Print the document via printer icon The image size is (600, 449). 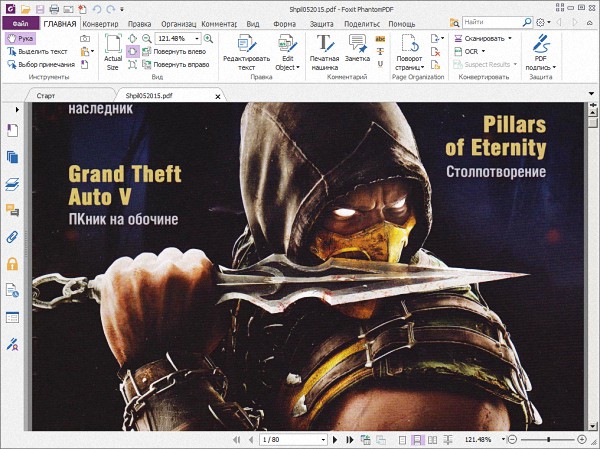pyautogui.click(x=54, y=8)
